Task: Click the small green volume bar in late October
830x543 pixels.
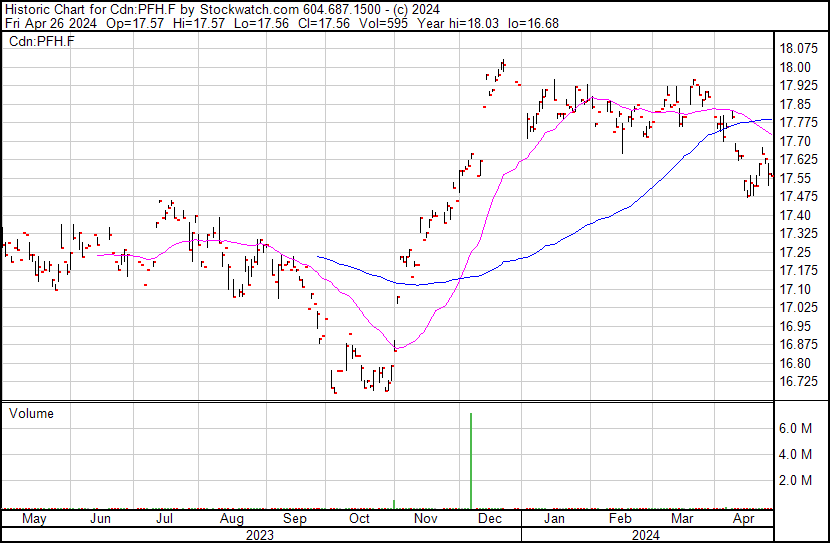Action: coord(394,504)
